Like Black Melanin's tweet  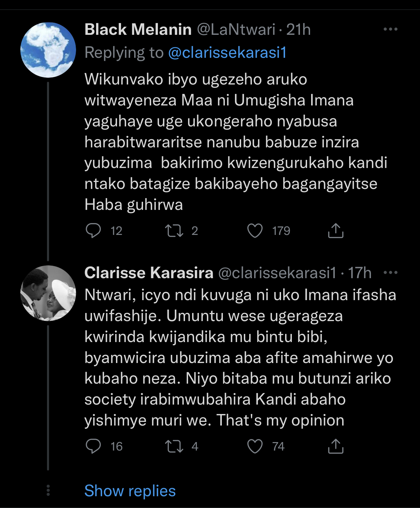pos(255,231)
